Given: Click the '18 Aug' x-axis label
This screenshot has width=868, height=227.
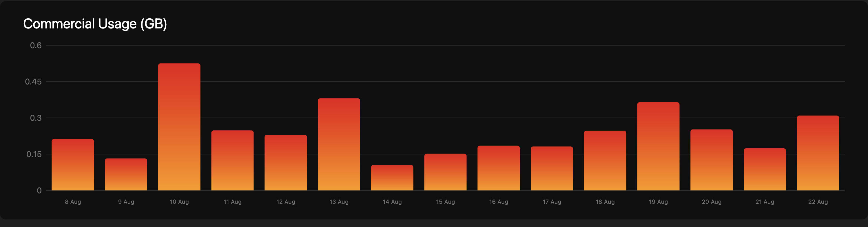Looking at the screenshot, I should [x=605, y=202].
